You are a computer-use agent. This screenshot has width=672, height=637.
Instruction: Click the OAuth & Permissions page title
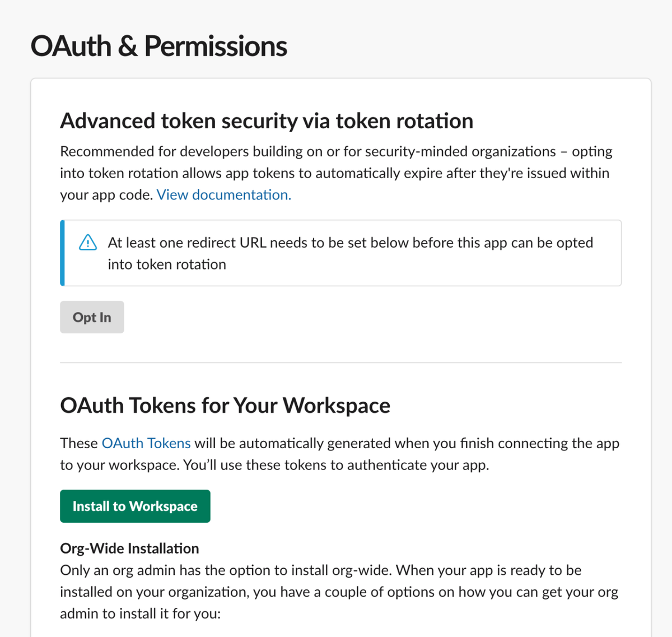click(x=158, y=46)
